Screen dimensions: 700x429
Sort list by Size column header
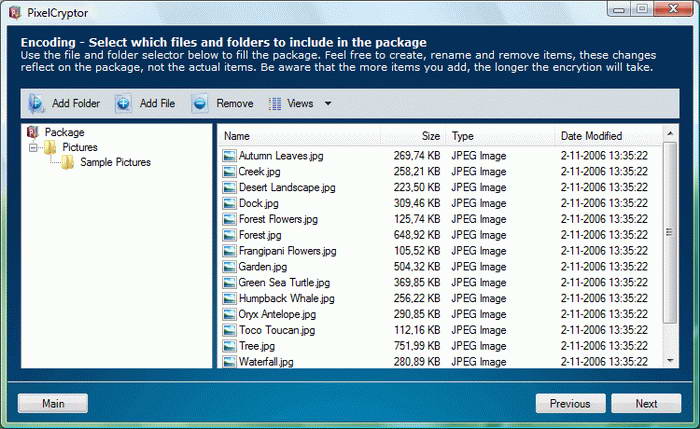(x=413, y=136)
